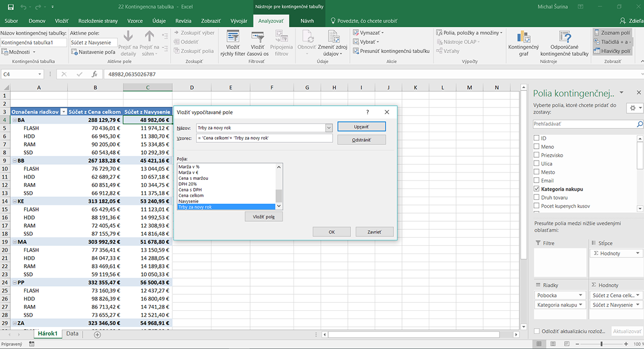Click the search magnifier in the field list

click(639, 124)
